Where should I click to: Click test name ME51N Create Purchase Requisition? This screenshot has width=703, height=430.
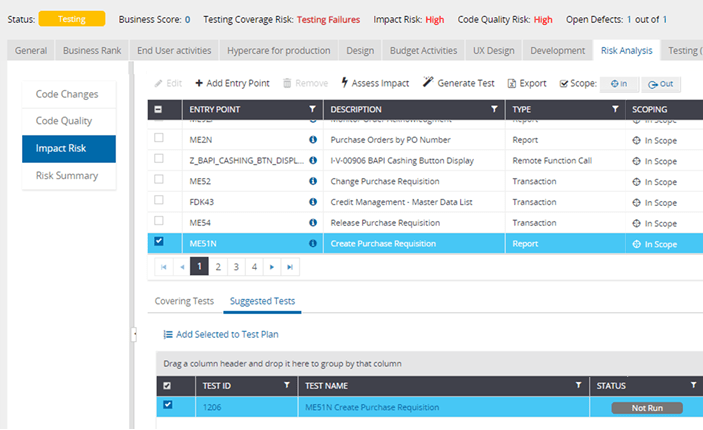(x=372, y=407)
